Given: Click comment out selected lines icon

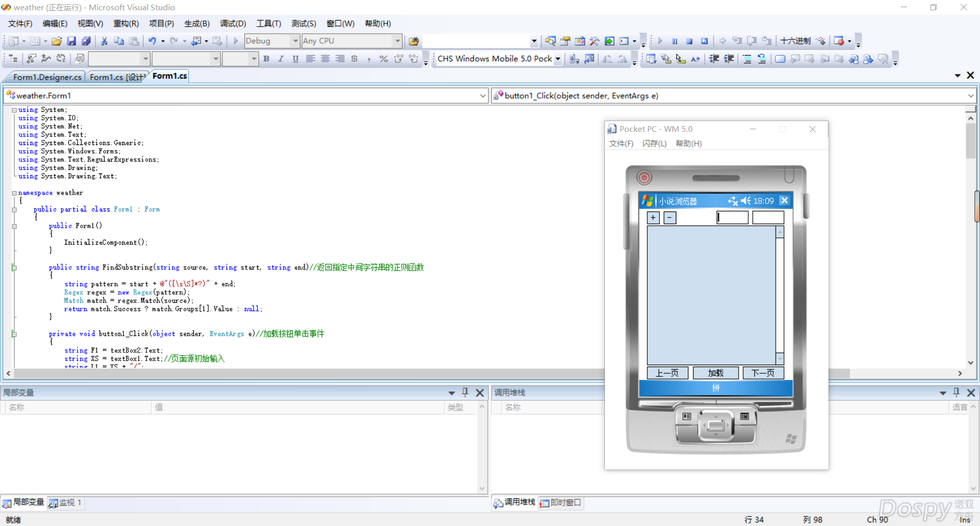Looking at the screenshot, I should click(747, 59).
